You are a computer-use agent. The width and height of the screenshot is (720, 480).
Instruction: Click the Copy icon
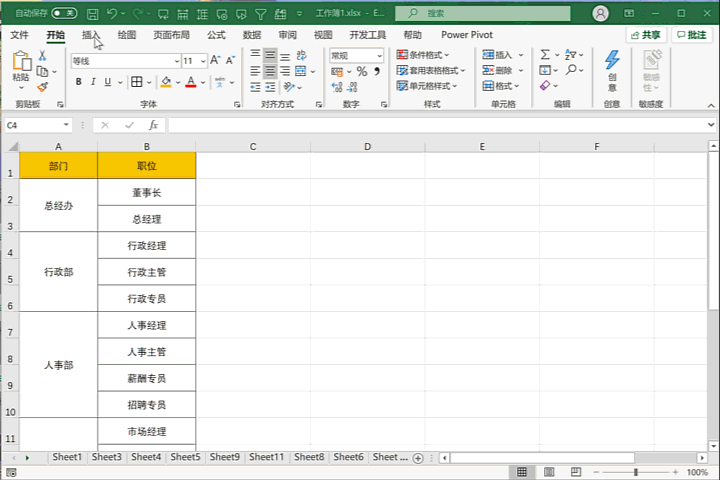point(42,72)
